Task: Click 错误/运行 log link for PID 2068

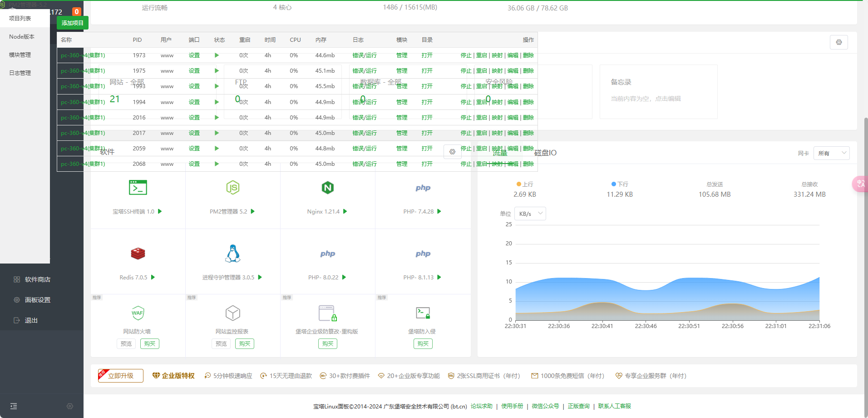Action: click(x=365, y=164)
